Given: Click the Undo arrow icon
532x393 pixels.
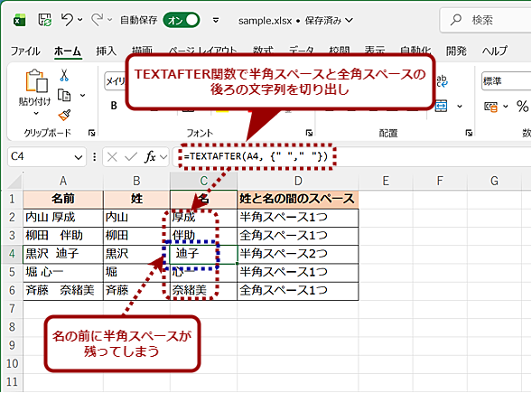Looking at the screenshot, I should (x=67, y=20).
